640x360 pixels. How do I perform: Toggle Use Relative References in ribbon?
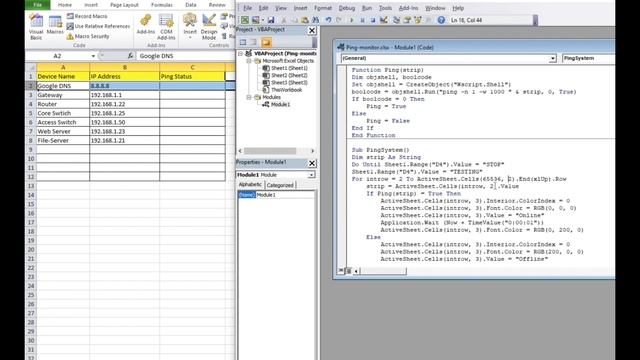[98, 26]
